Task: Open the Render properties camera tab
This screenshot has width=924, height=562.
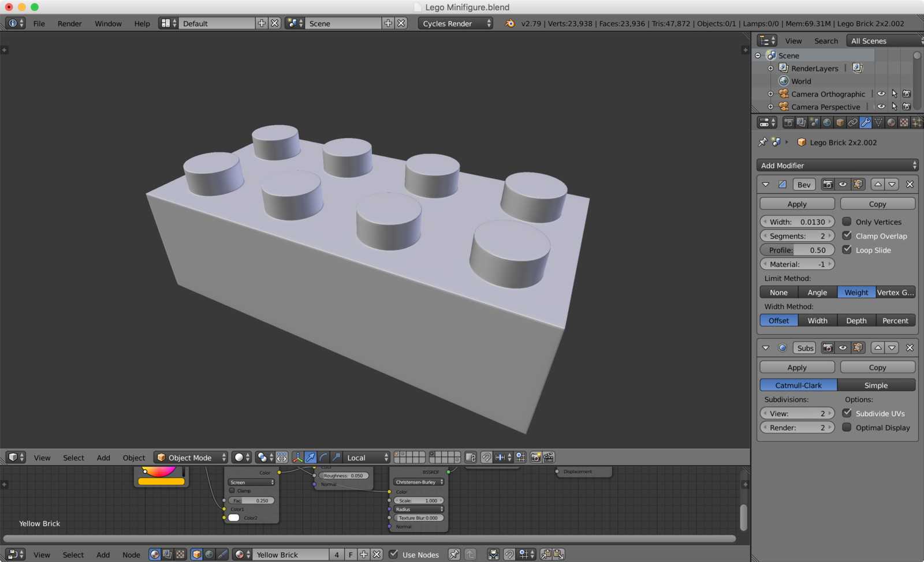Action: tap(788, 122)
